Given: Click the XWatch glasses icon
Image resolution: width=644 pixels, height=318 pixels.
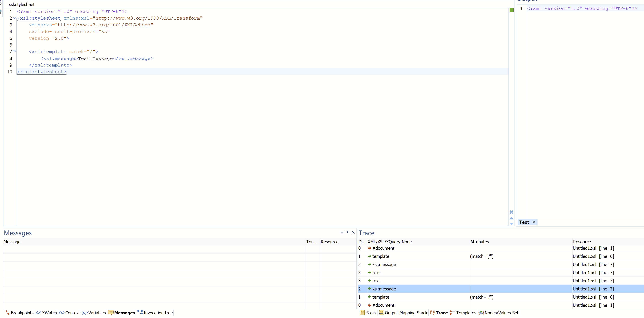Looking at the screenshot, I should coord(38,313).
